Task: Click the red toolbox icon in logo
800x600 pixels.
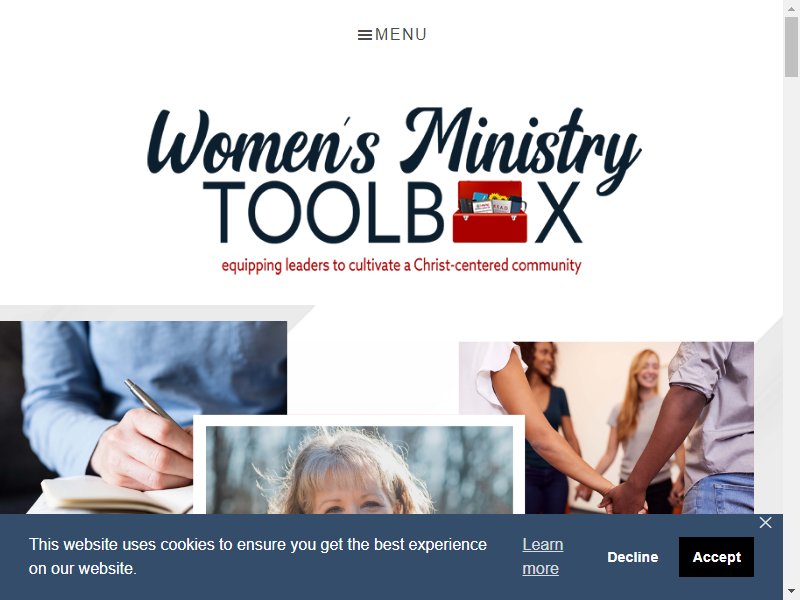Action: [x=490, y=211]
